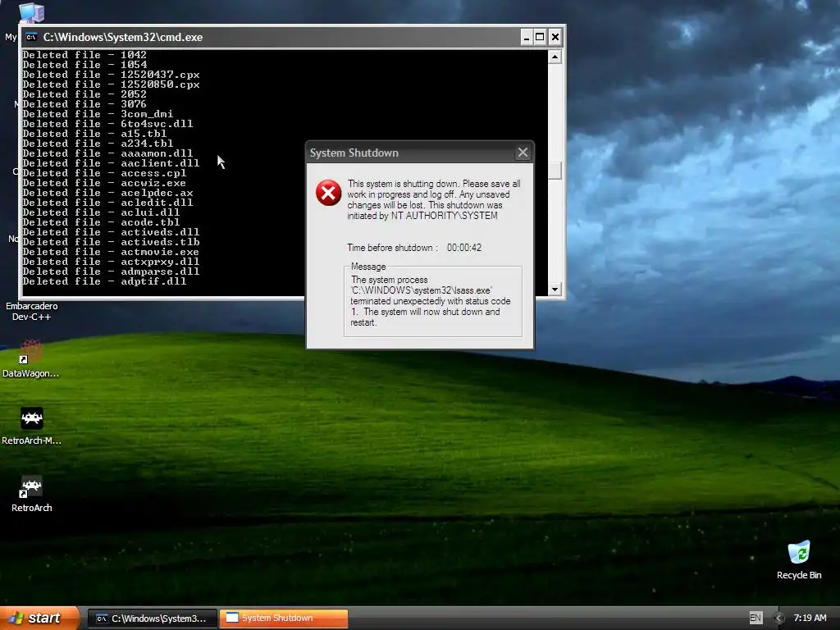Switch to System Shutdown taskbar button
Screen dimensions: 840x630
pos(284,619)
